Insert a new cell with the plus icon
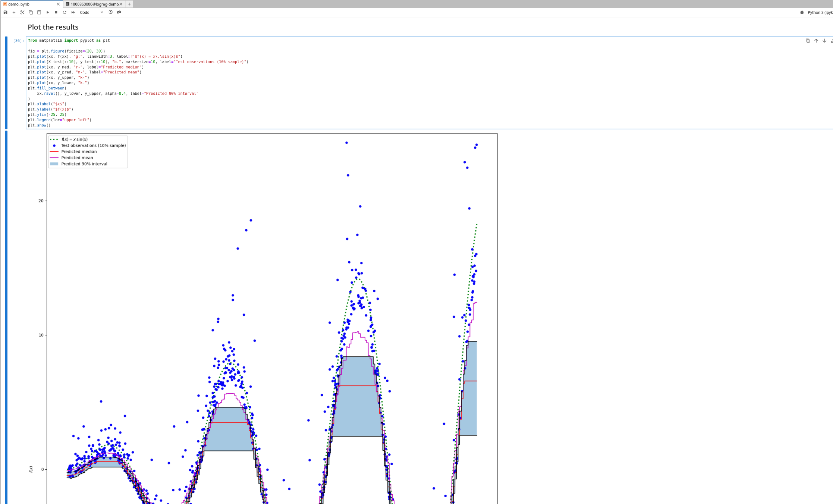This screenshot has width=833, height=504. (14, 12)
